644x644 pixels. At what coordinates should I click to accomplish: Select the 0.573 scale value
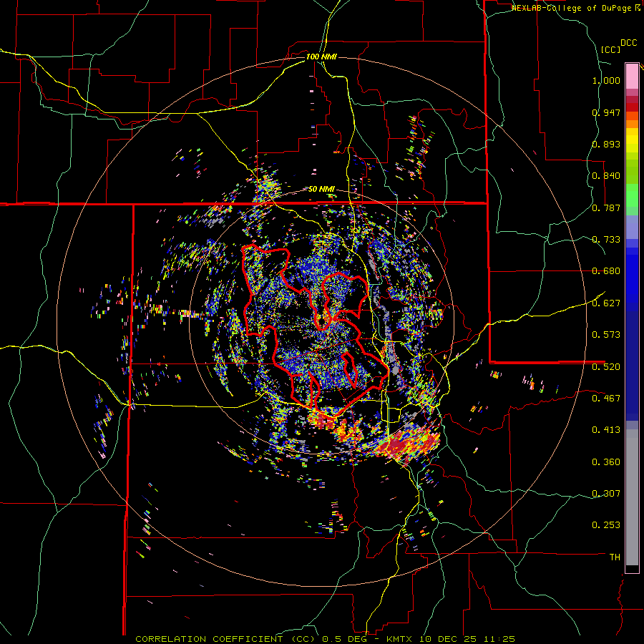point(606,335)
